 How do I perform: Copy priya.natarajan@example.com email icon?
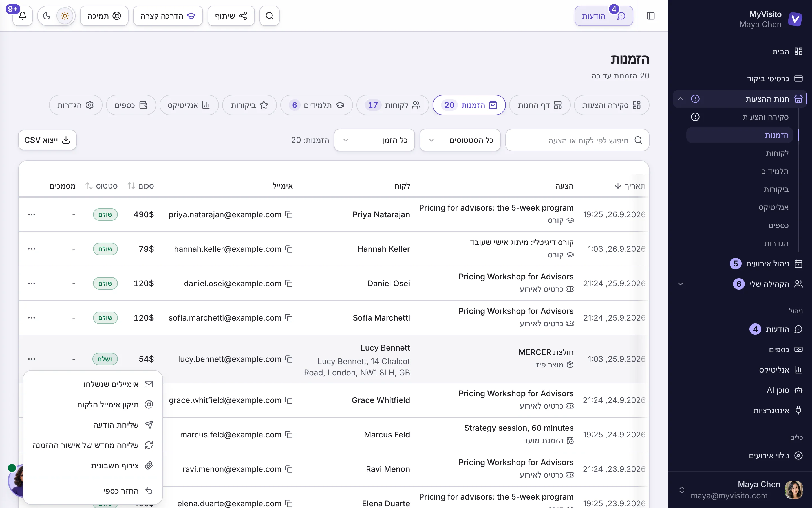click(289, 214)
